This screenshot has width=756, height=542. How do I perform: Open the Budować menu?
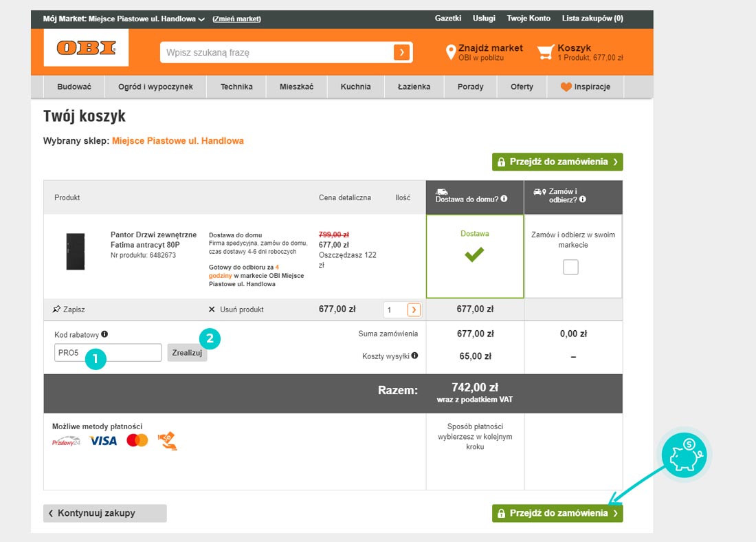[74, 87]
